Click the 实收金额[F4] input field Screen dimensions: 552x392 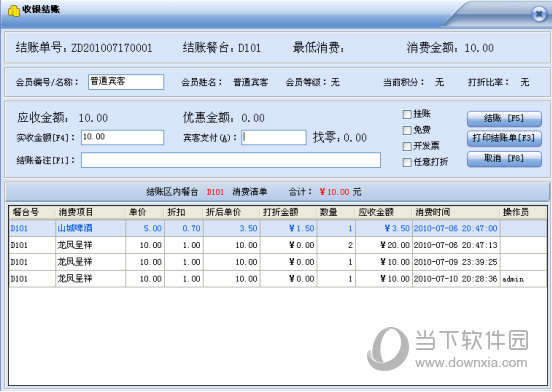[122, 137]
